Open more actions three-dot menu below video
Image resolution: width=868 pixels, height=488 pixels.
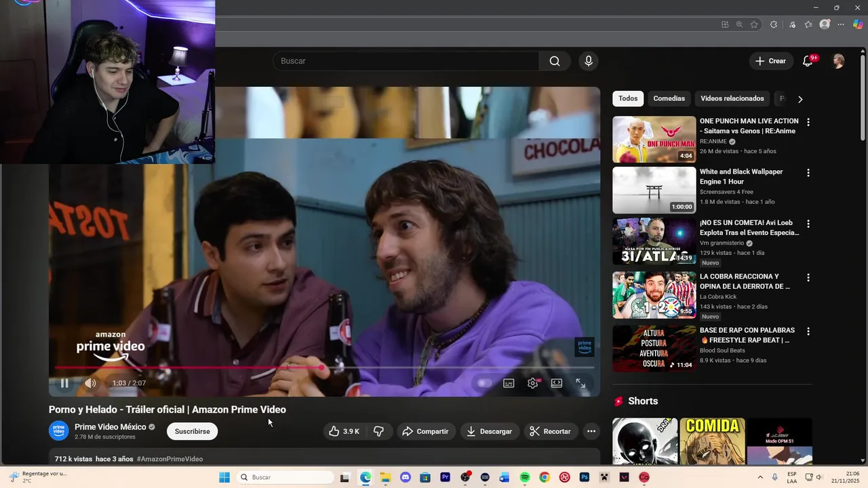coord(591,431)
